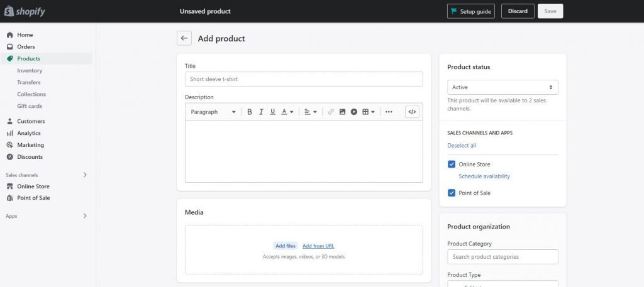Viewport: 644px width, 287px height.
Task: Open Collections under Products
Action: 31,94
